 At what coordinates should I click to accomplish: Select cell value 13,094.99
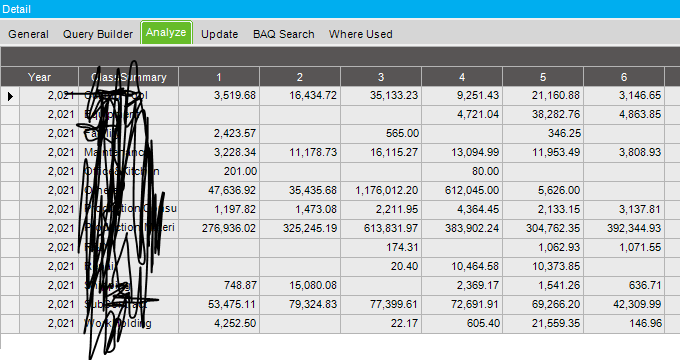(x=462, y=153)
